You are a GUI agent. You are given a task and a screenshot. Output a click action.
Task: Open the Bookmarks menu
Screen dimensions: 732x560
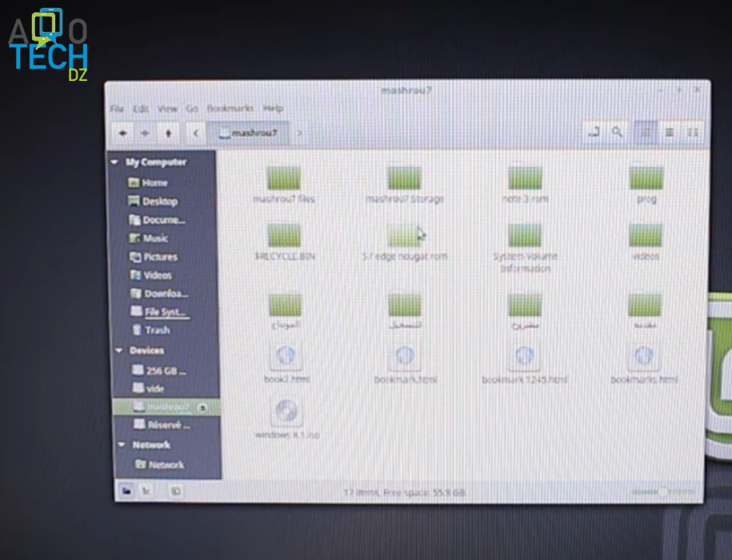pos(230,108)
